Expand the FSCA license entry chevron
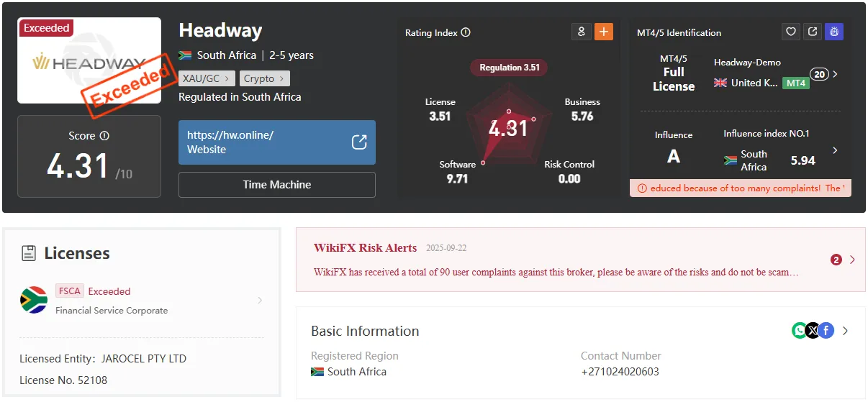Screen dimensions: 868x402 tap(261, 300)
